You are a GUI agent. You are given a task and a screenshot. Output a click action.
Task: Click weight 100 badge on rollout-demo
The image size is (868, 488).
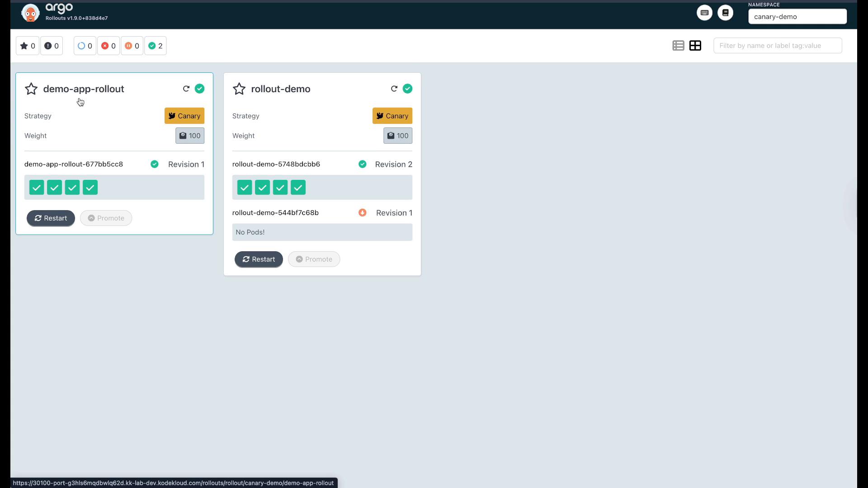point(398,136)
